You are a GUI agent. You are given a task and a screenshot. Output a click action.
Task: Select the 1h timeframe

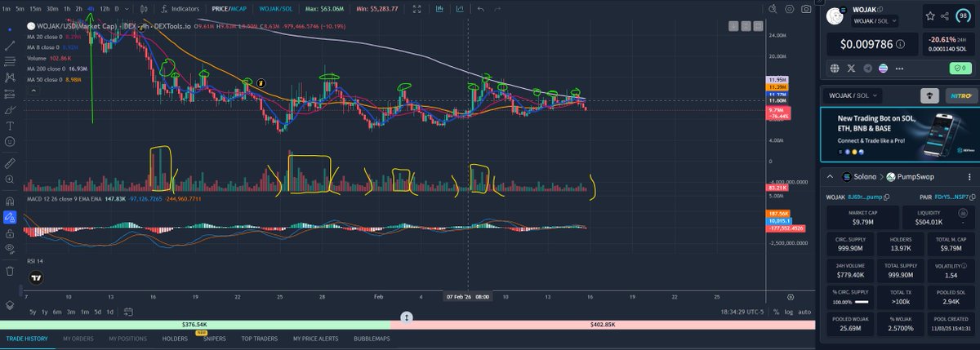point(68,8)
